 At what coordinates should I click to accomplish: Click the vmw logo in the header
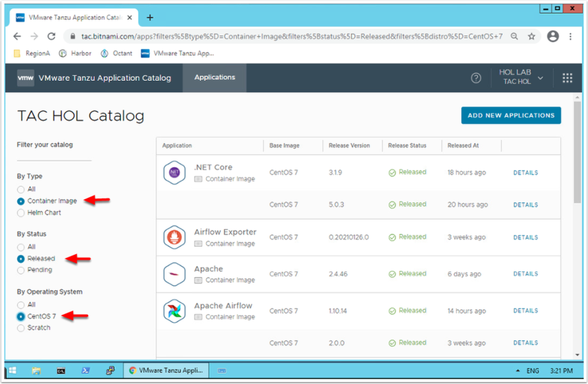pyautogui.click(x=25, y=78)
